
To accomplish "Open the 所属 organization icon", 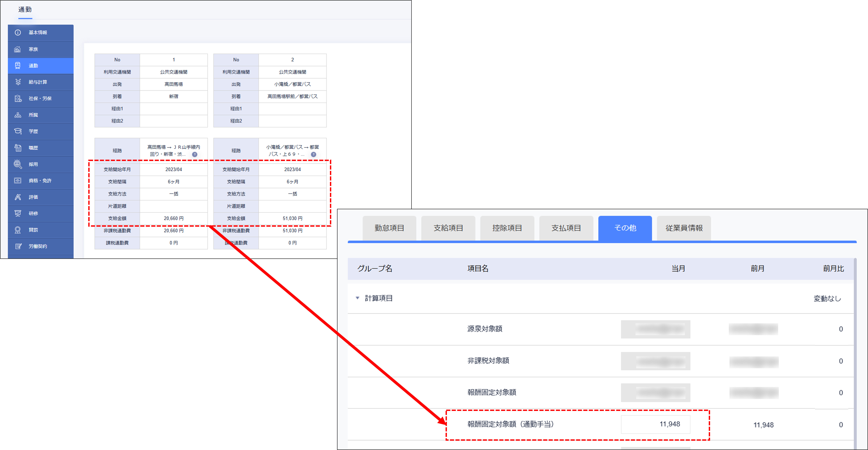I will click(18, 115).
